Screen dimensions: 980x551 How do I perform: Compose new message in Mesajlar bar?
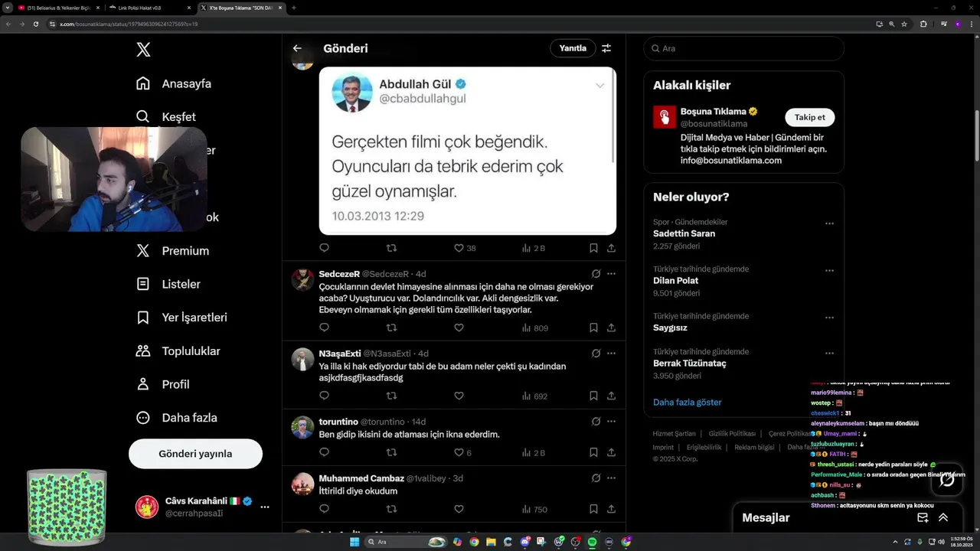[923, 517]
